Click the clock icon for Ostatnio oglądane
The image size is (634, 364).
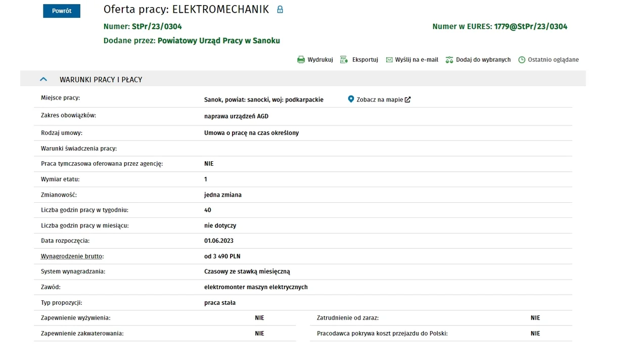522,60
